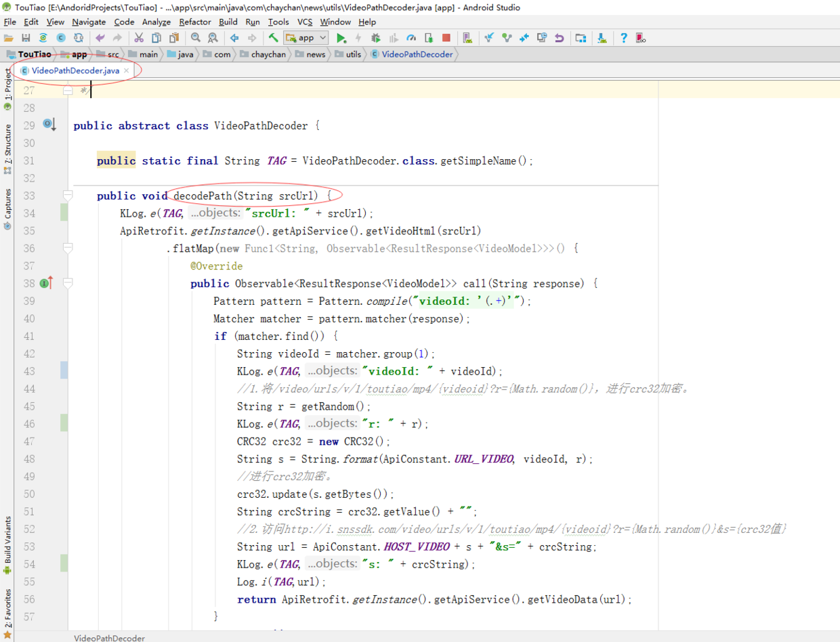840x642 pixels.
Task: Collapse the comment fold marker on line 27
Action: [68, 90]
